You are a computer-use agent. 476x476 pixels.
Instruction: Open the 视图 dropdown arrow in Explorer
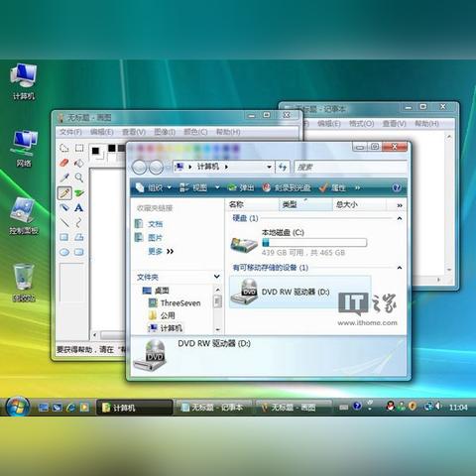pyautogui.click(x=217, y=187)
